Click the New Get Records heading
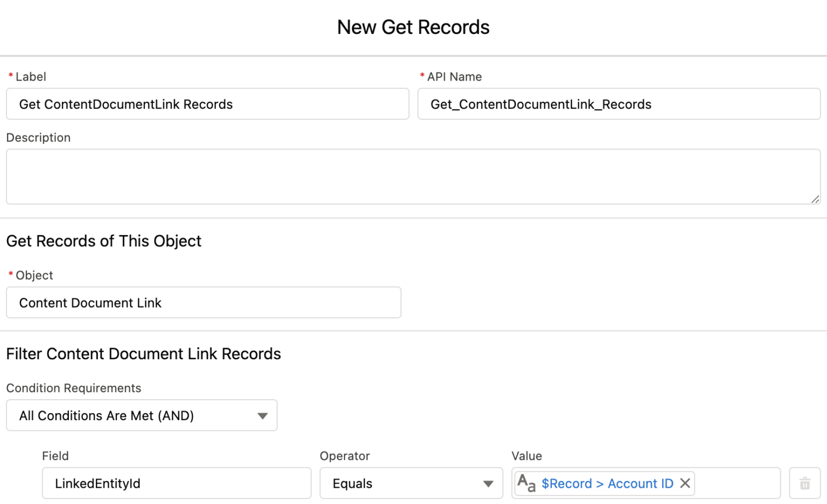The image size is (827, 504). click(x=413, y=27)
